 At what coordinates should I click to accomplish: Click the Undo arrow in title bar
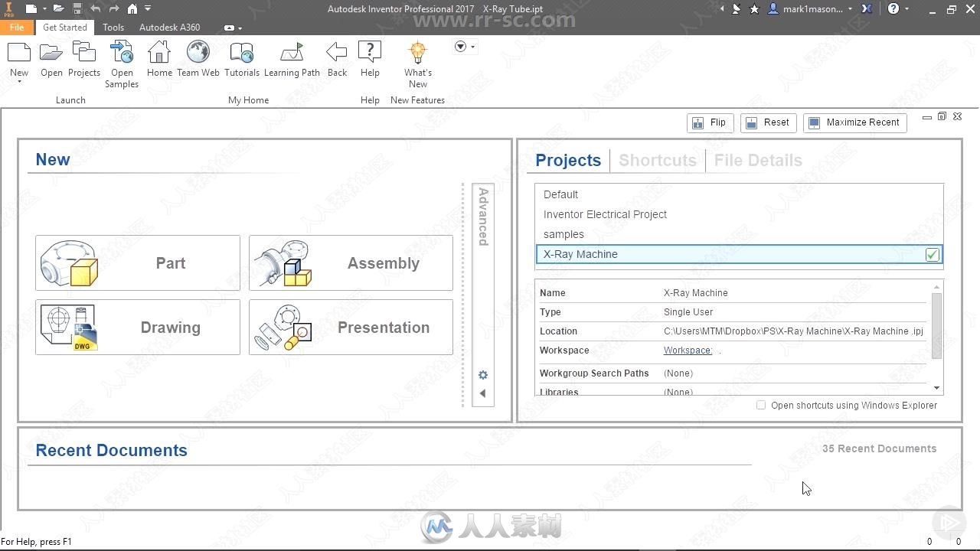[x=96, y=9]
